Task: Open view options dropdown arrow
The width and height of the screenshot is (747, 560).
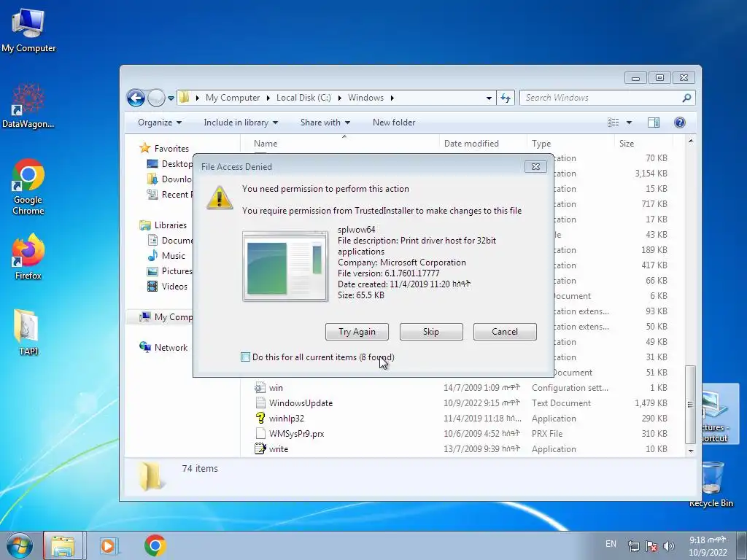Action: pyautogui.click(x=629, y=122)
